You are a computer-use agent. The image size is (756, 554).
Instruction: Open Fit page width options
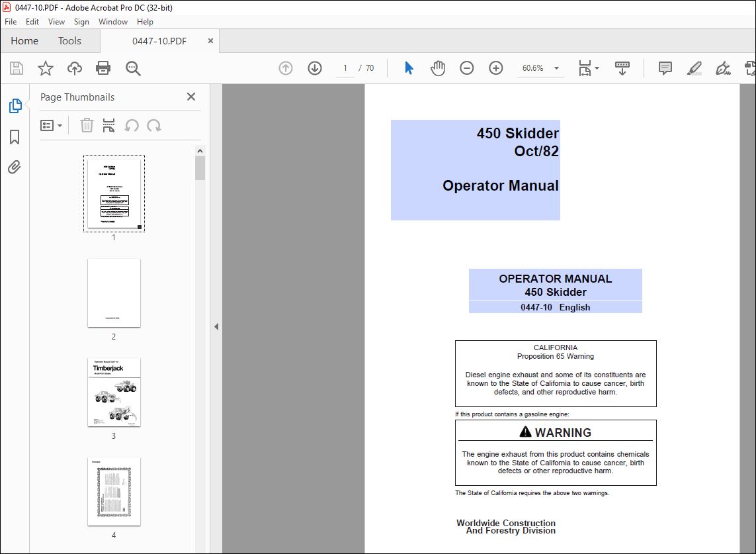(x=584, y=68)
